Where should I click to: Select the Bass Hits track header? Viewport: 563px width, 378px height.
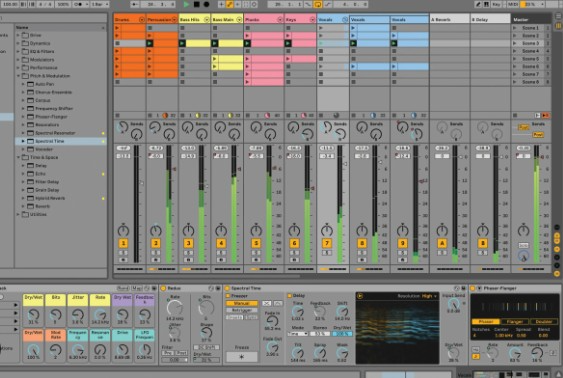pyautogui.click(x=194, y=19)
